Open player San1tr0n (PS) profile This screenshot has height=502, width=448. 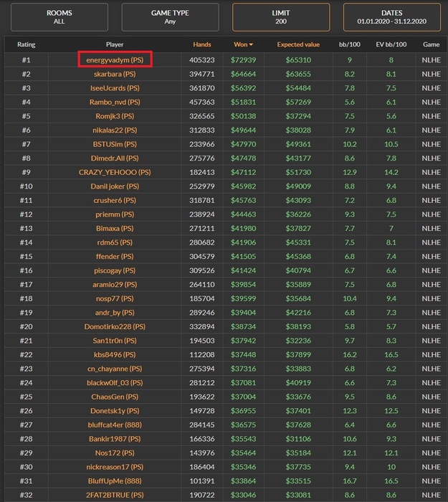(x=115, y=341)
